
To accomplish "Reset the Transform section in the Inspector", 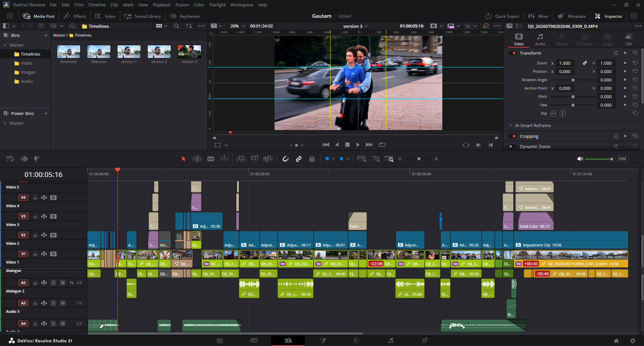I will 635,53.
